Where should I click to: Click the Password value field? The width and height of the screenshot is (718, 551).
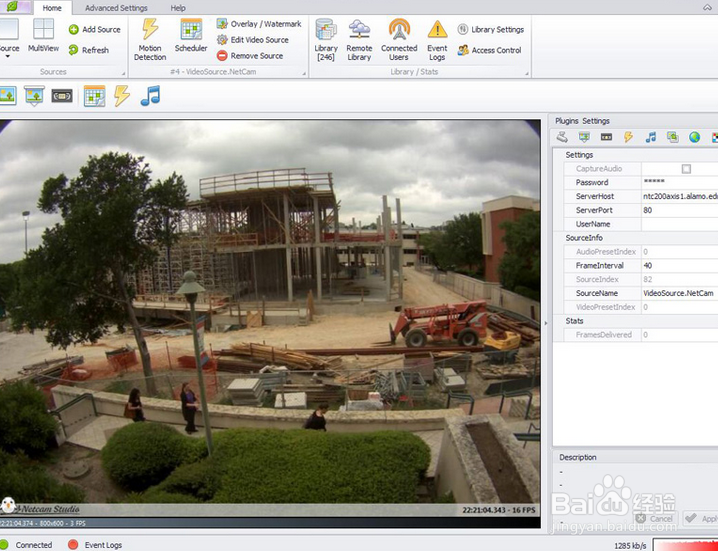(680, 182)
